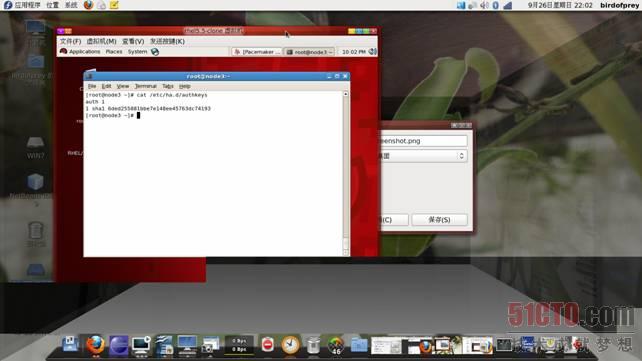Click the yellow sticky-notes icon in top panel
This screenshot has width=642, height=361.
point(114,5)
